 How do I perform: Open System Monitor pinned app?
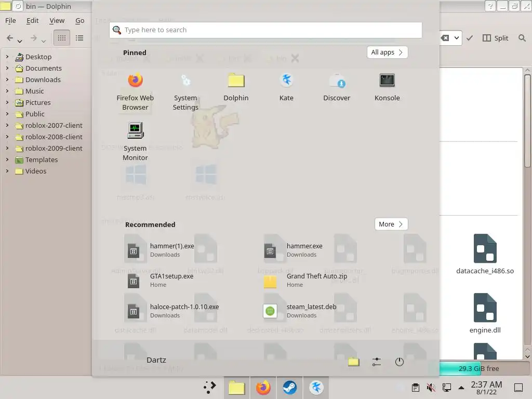click(135, 142)
